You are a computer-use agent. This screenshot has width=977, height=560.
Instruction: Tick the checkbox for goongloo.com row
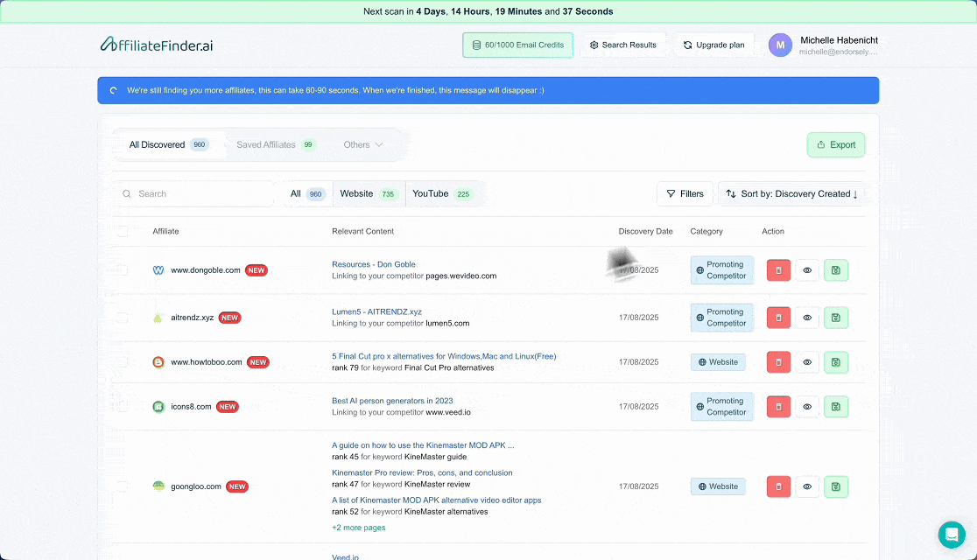pos(123,486)
